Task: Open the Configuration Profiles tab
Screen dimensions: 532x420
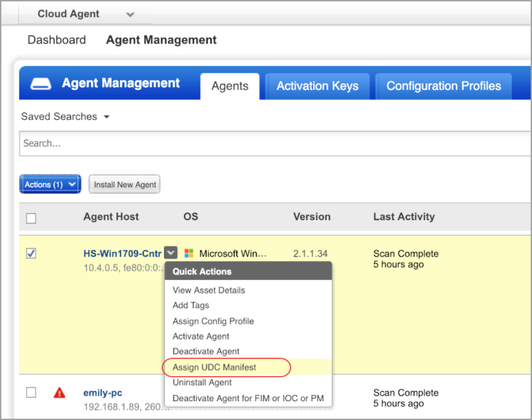Action: click(x=444, y=86)
